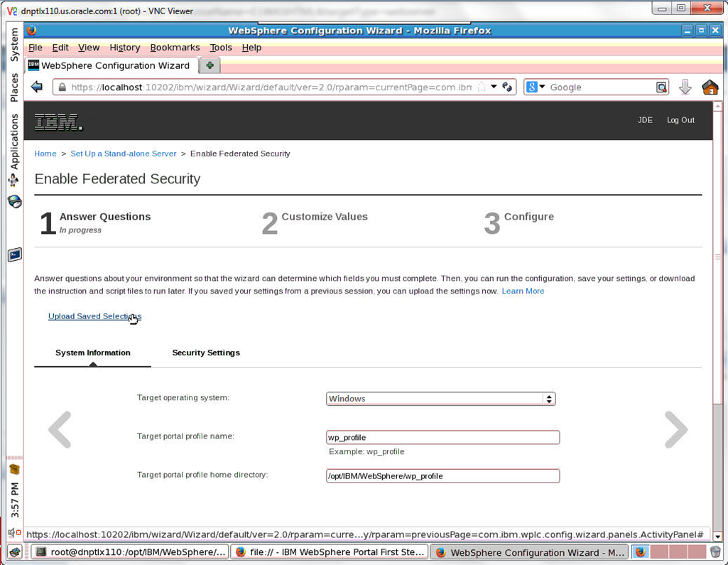Screen dimensions: 728x565
Task: Switch to root terminal taskbar window
Action: [x=130, y=552]
